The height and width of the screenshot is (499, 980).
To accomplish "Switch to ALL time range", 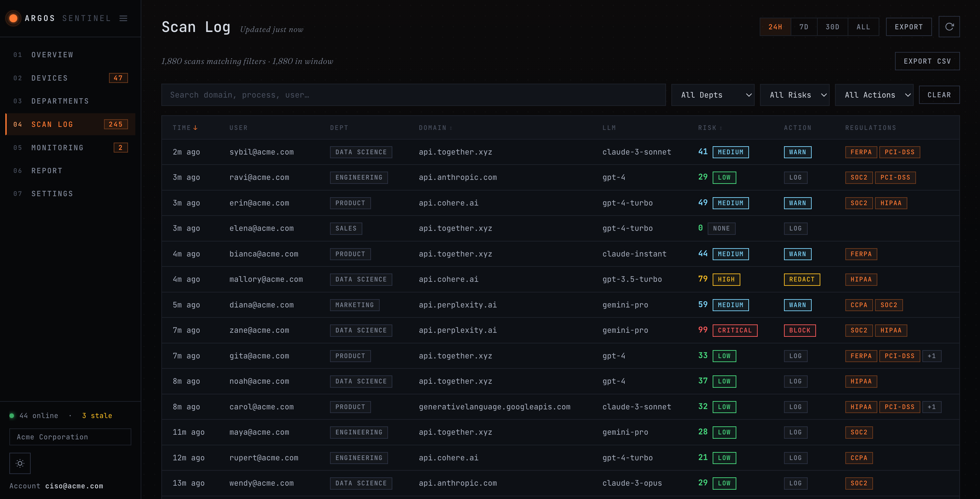I will click(x=864, y=27).
